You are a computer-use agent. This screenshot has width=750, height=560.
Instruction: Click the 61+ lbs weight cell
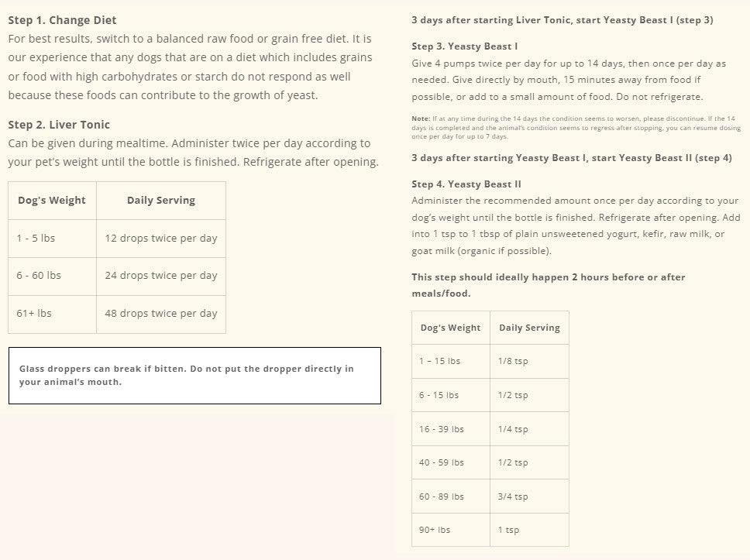pos(52,314)
